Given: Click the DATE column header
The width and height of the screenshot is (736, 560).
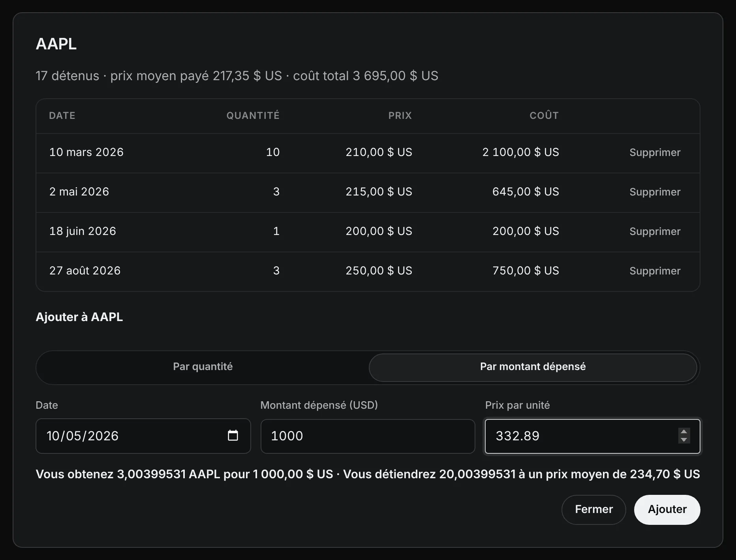Looking at the screenshot, I should coord(62,116).
